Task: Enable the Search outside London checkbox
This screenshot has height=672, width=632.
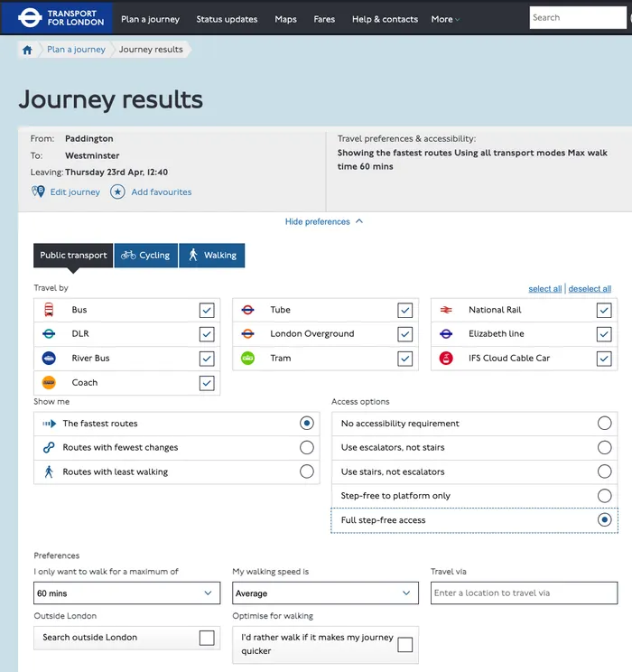Action: [x=207, y=638]
